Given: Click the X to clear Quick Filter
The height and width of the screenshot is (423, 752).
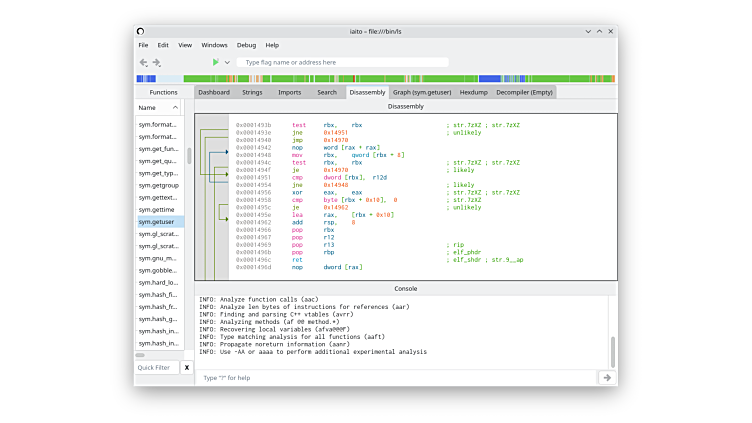Looking at the screenshot, I should [186, 368].
